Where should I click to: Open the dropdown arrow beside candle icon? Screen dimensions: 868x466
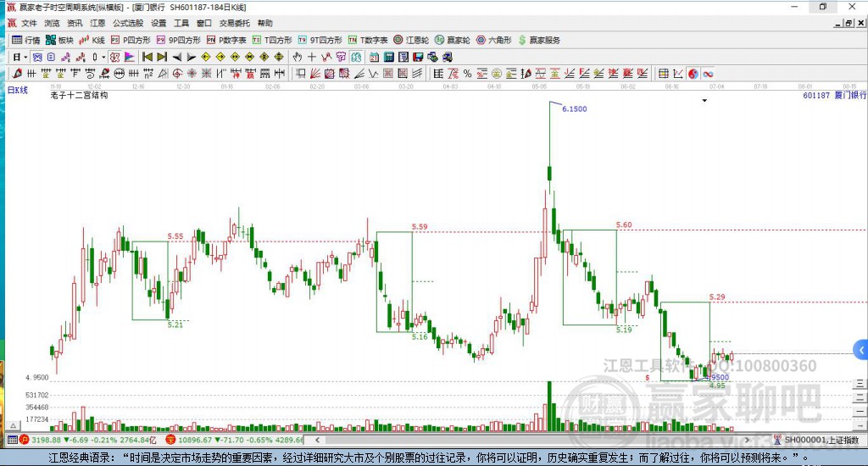click(x=103, y=57)
